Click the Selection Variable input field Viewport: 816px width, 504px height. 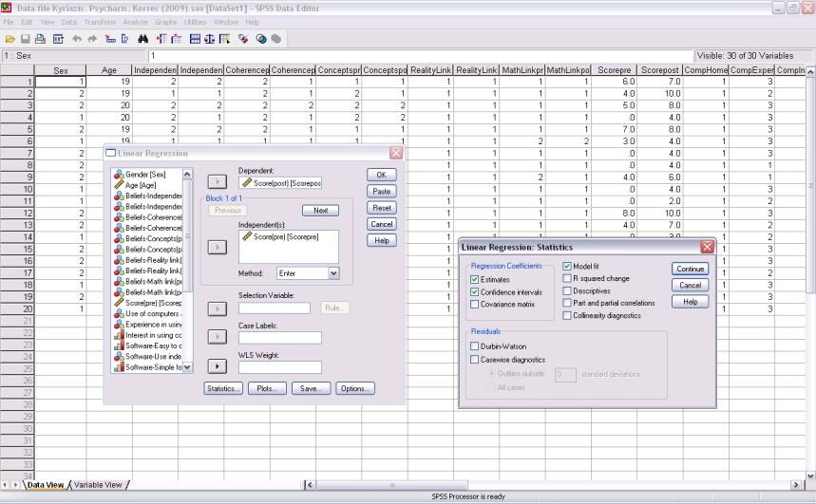click(275, 308)
